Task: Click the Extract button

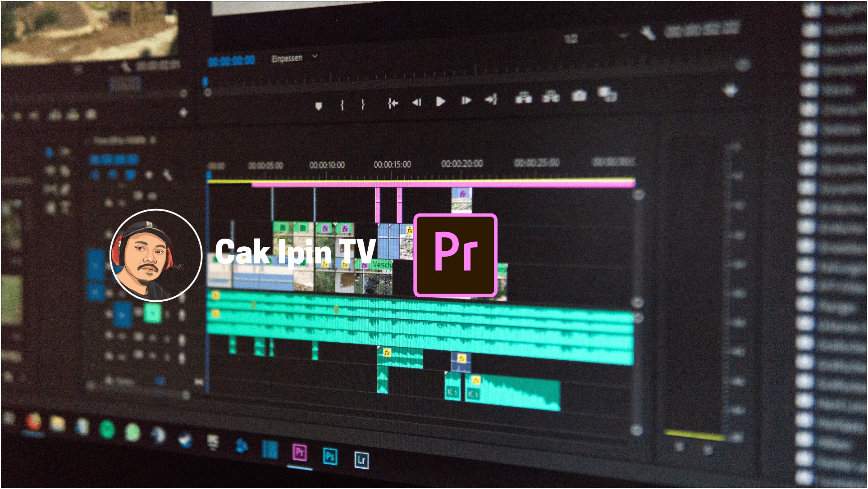Action: click(x=551, y=96)
